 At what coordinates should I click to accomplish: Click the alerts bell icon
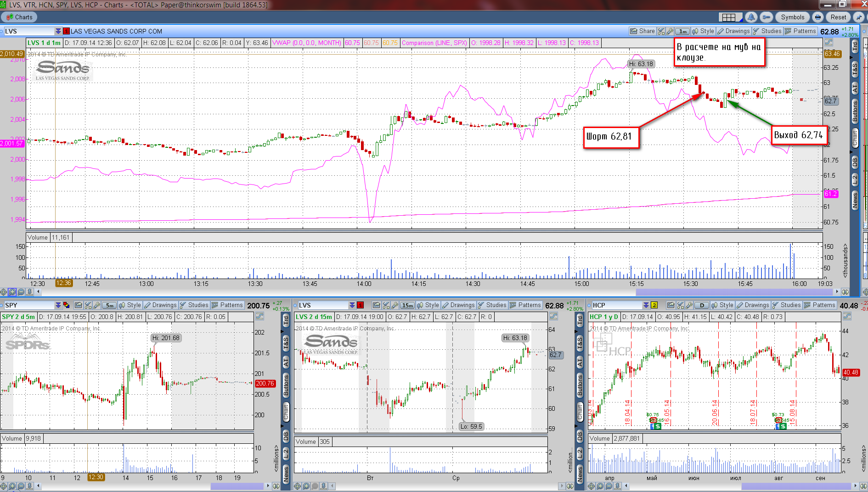[751, 17]
